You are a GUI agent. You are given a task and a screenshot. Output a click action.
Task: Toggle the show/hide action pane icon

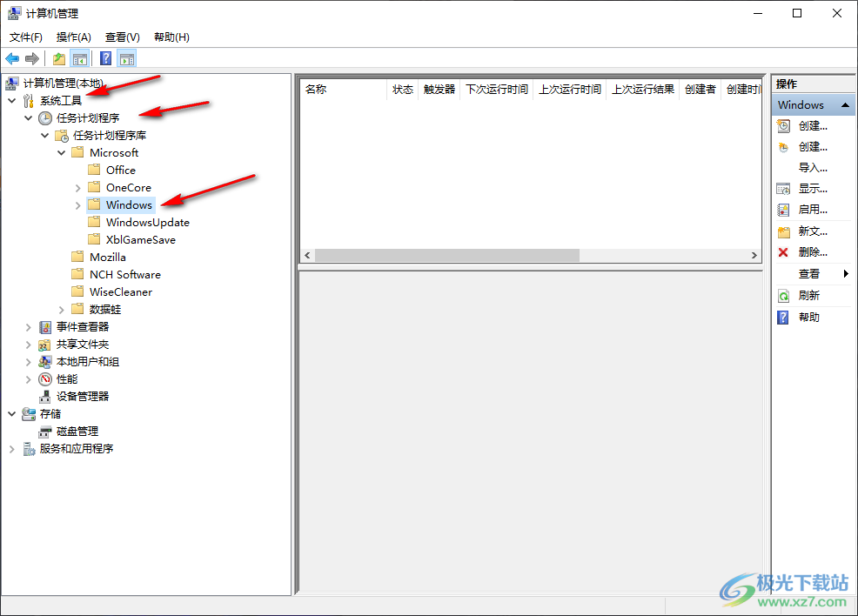coord(127,58)
